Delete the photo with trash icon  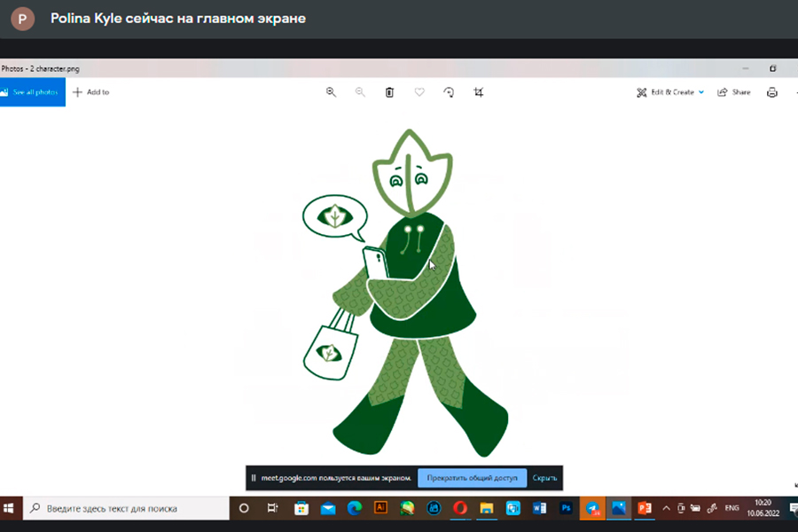389,92
